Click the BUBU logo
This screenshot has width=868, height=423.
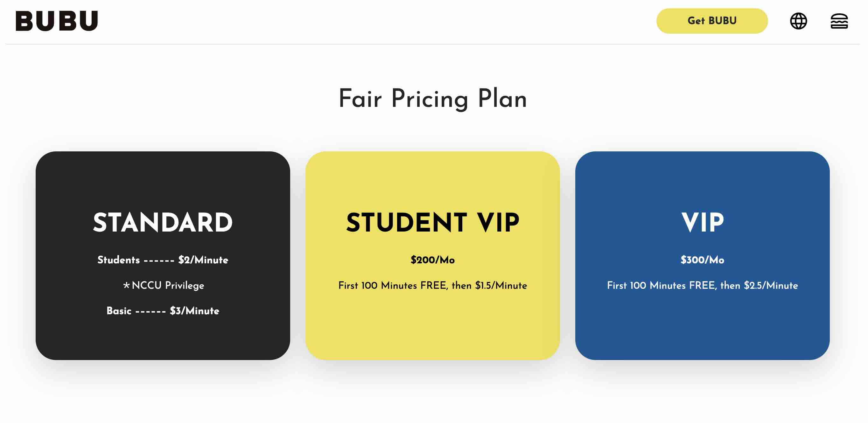coord(57,21)
